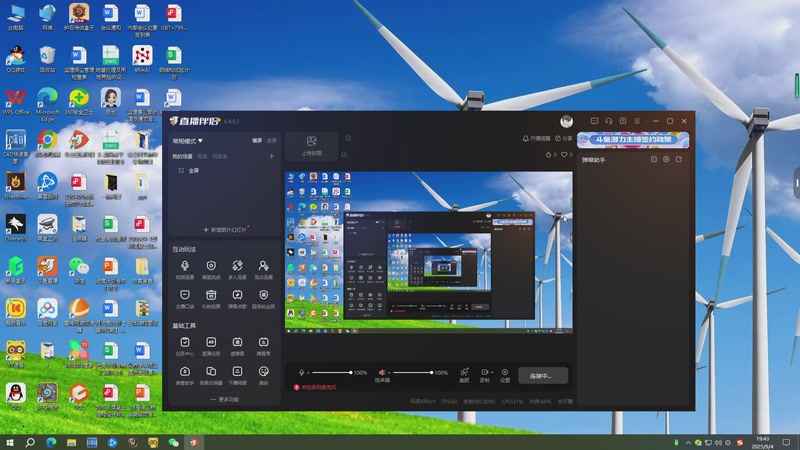Click the plus icon to add scene
Screen dimensions: 800x450
[271, 156]
